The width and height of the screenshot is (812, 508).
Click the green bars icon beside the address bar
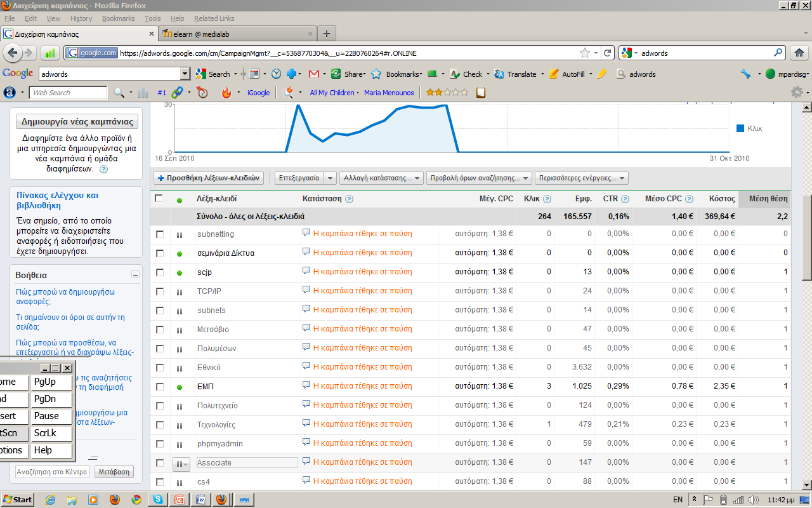[x=51, y=53]
